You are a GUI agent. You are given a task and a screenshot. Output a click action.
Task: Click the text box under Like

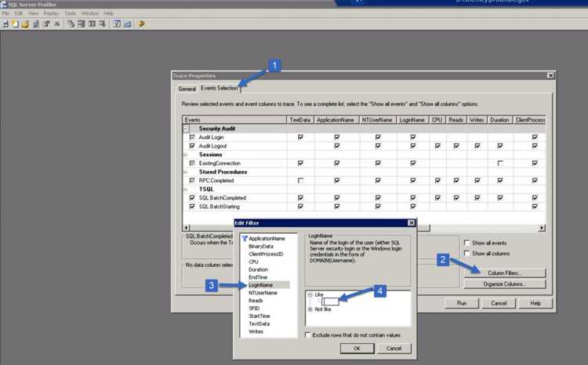coord(329,301)
